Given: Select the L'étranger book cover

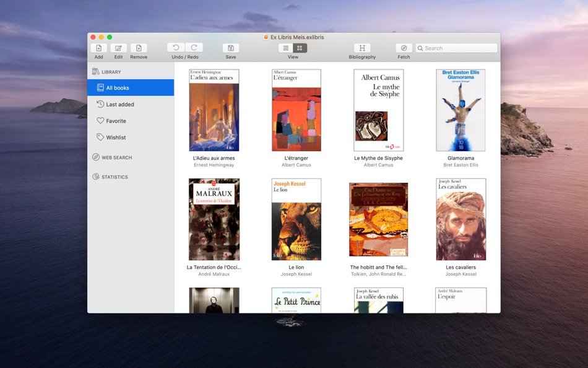Looking at the screenshot, I should 296,110.
